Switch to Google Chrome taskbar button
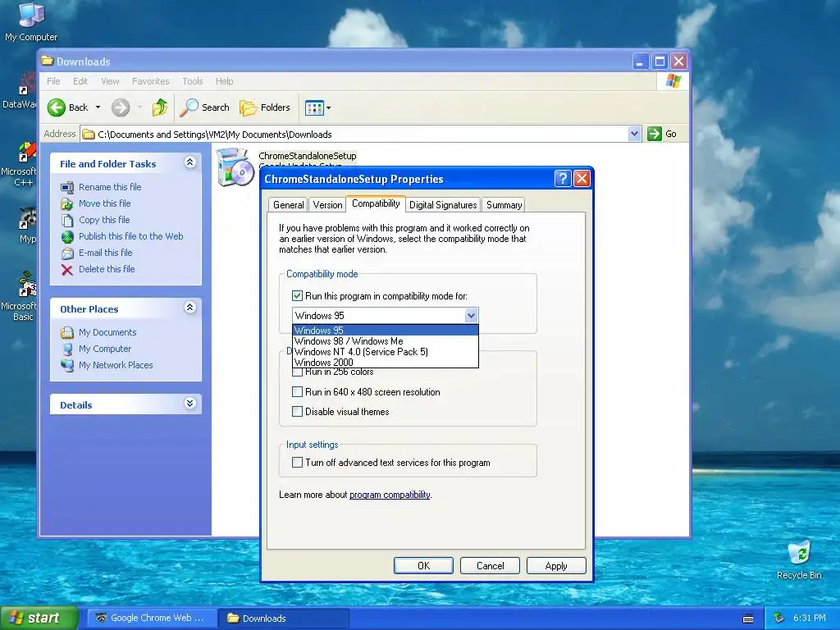This screenshot has width=840, height=630. (x=152, y=619)
